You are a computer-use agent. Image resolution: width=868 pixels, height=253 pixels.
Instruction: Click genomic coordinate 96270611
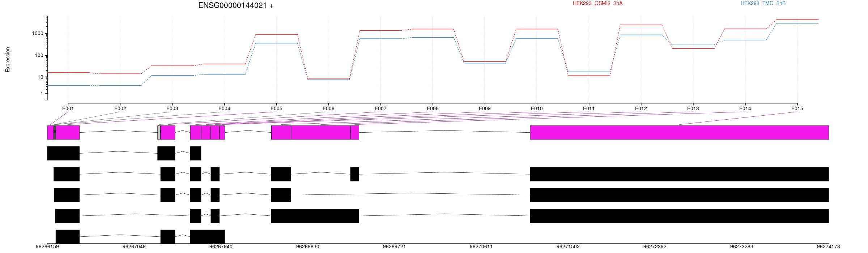[481, 247]
